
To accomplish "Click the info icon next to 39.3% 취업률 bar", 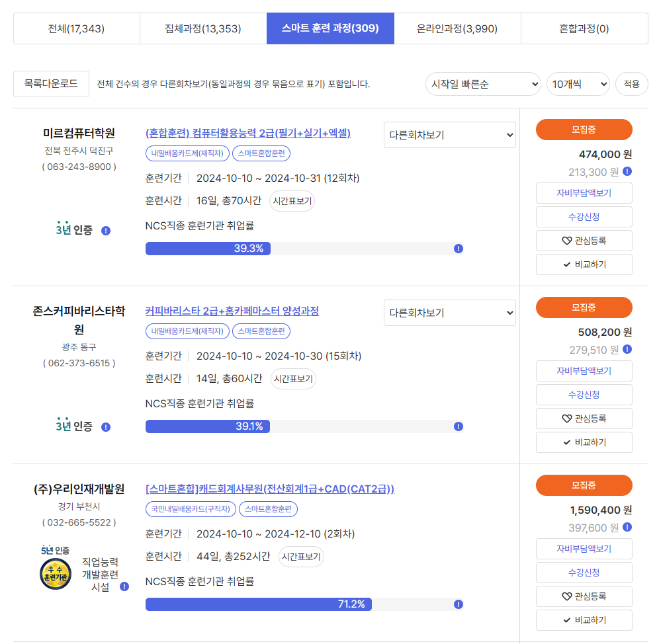I will coord(458,249).
